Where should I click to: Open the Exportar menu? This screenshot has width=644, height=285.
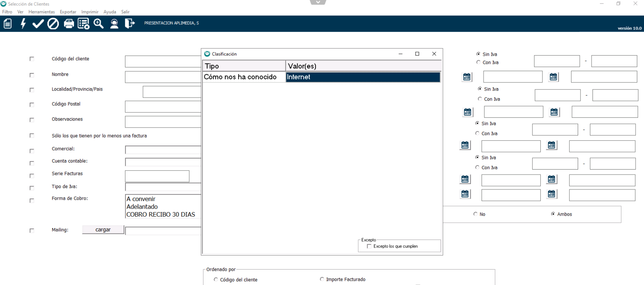[68, 12]
